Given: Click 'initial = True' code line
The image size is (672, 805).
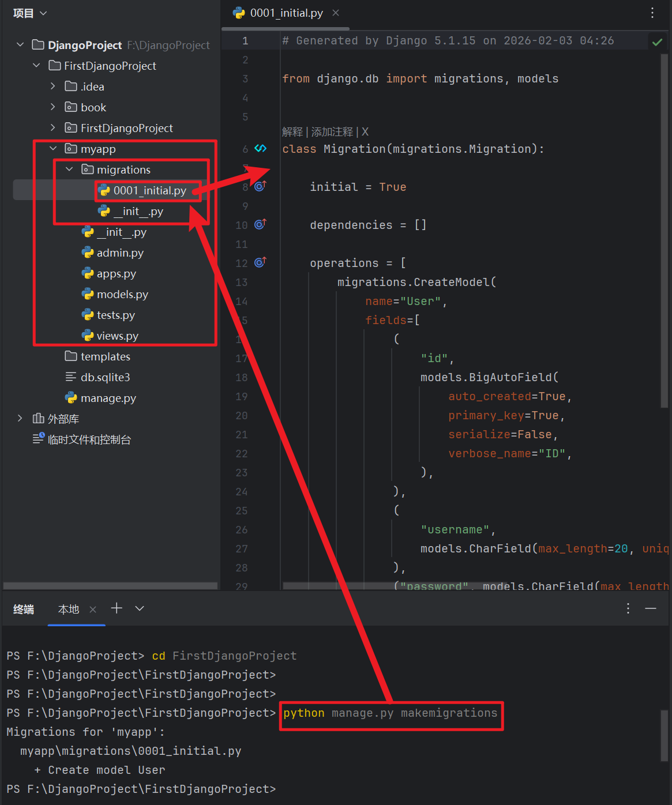Looking at the screenshot, I should click(x=358, y=187).
